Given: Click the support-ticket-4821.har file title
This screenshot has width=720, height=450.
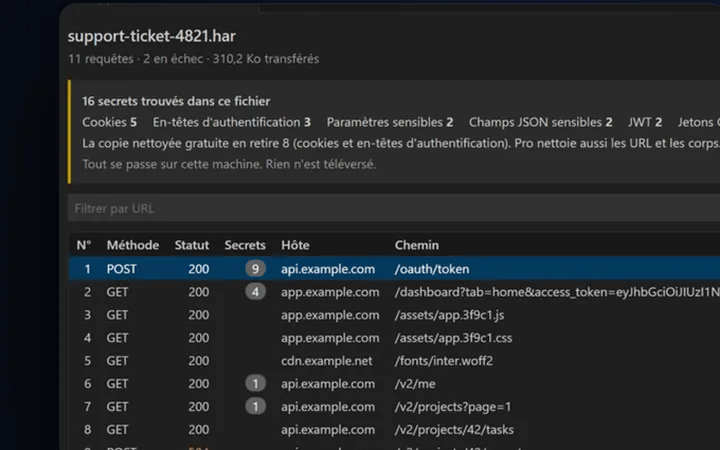Looking at the screenshot, I should click(x=152, y=36).
